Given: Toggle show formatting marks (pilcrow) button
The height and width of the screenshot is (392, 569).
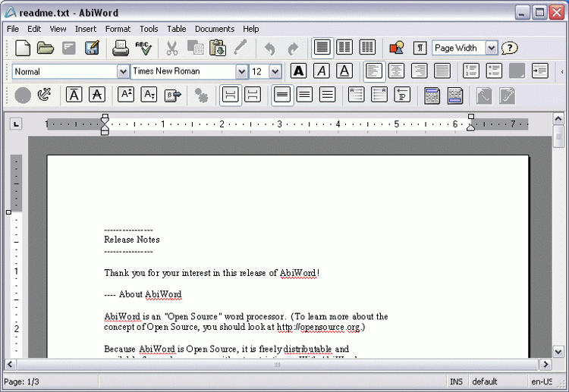Looking at the screenshot, I should pyautogui.click(x=420, y=48).
